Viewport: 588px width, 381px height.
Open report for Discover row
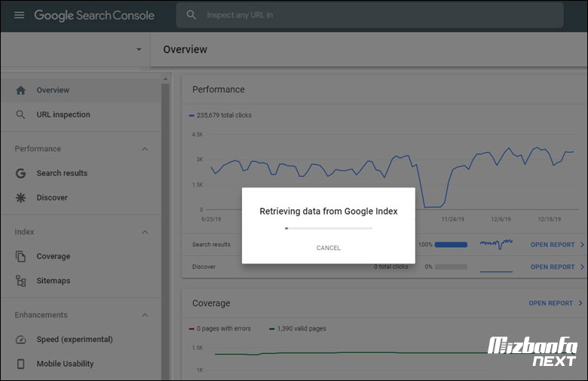(557, 267)
